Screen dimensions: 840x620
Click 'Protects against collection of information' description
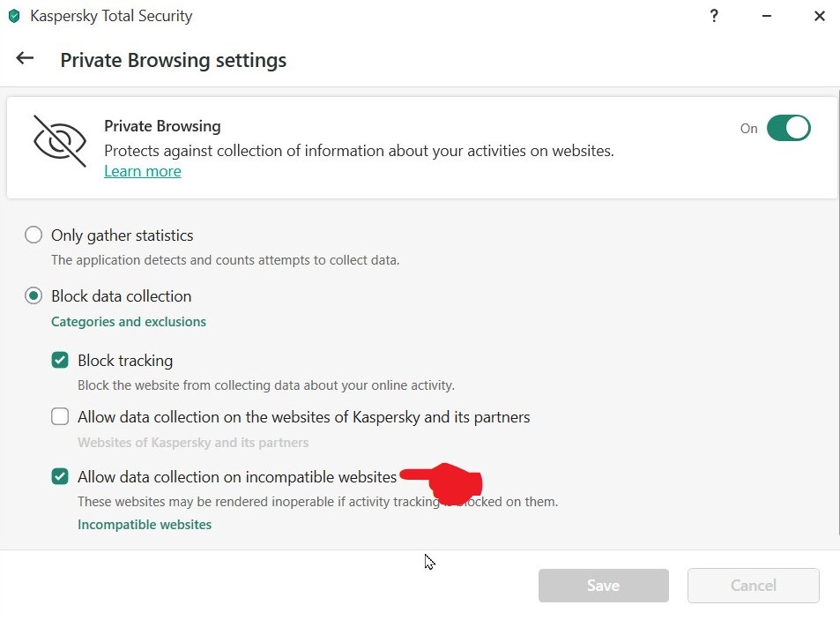(x=359, y=151)
